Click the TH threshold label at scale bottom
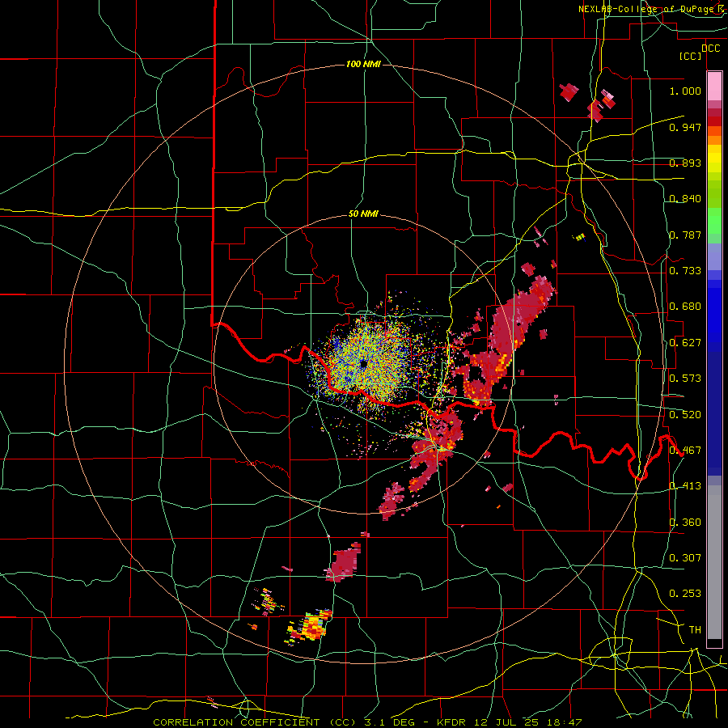Viewport: 728px width, 728px height. click(695, 630)
